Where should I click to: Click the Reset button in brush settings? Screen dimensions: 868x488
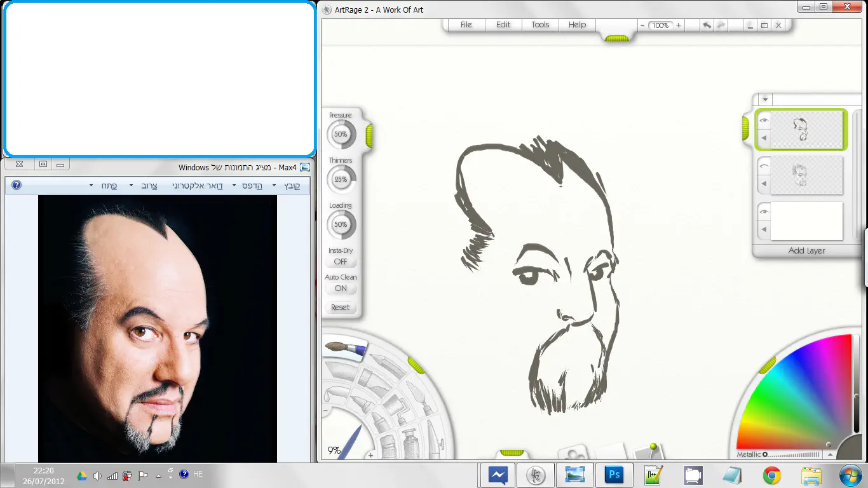(x=341, y=307)
